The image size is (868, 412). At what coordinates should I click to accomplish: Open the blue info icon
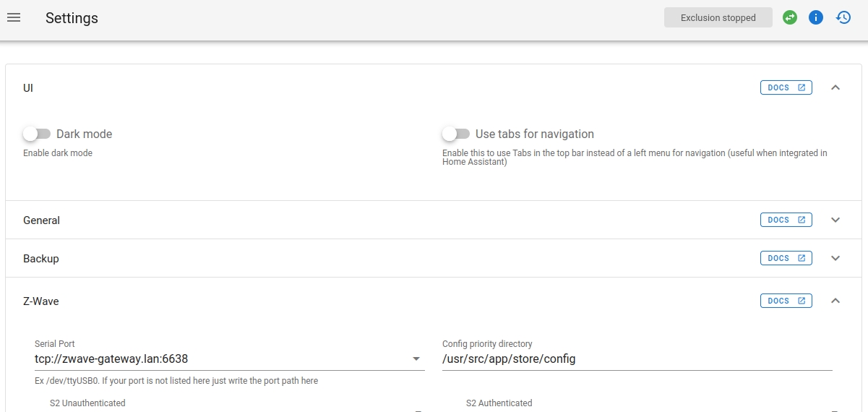816,17
